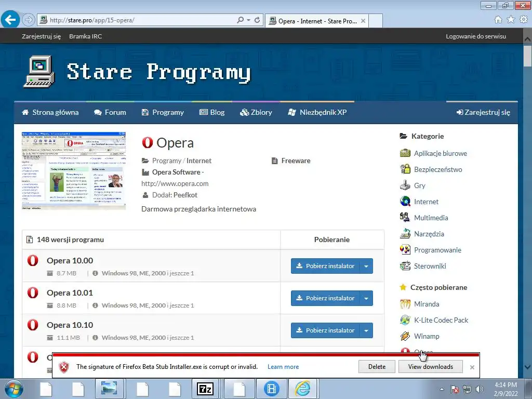Open the Niezbędnik XP menu item

tap(317, 112)
